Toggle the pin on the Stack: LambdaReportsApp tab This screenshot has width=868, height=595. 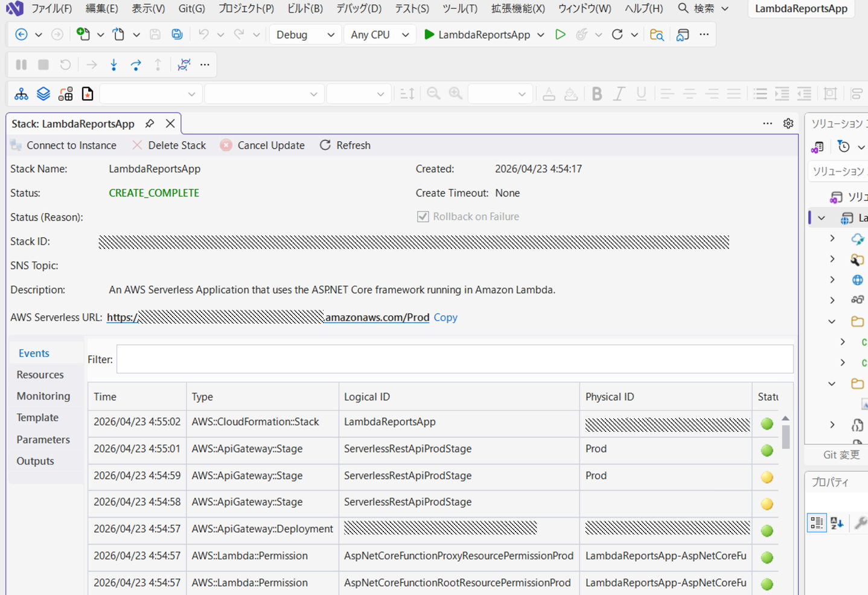150,124
